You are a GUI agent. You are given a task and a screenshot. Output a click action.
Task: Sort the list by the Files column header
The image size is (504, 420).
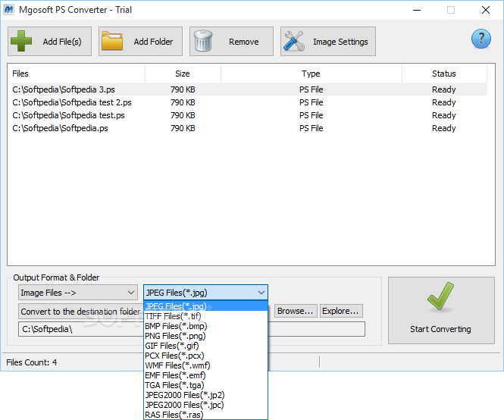pos(77,74)
